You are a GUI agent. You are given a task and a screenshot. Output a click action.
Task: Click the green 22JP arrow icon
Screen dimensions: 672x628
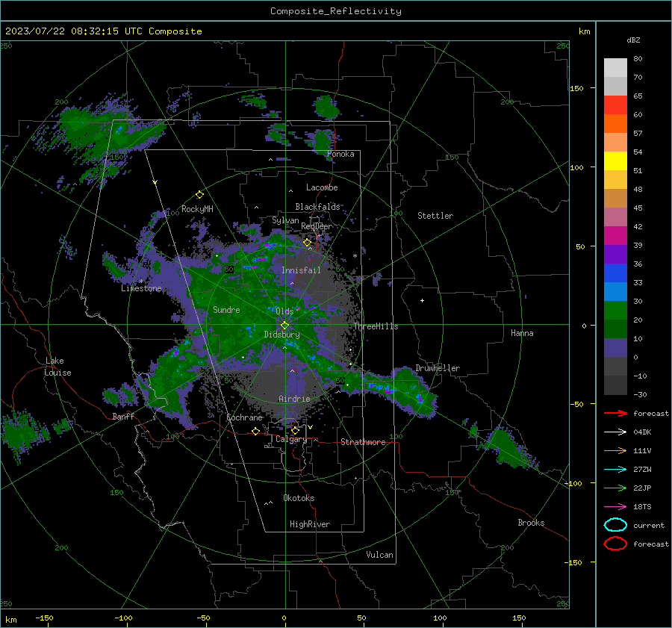pyautogui.click(x=615, y=488)
